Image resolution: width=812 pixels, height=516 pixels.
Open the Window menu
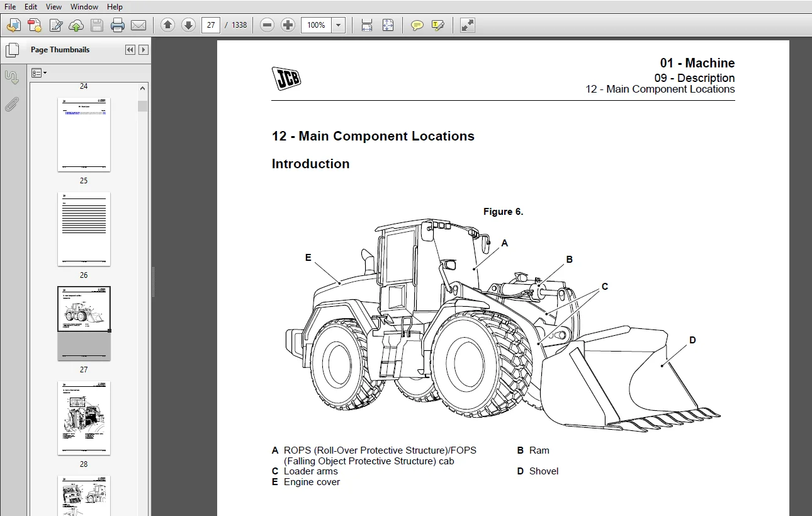(84, 6)
